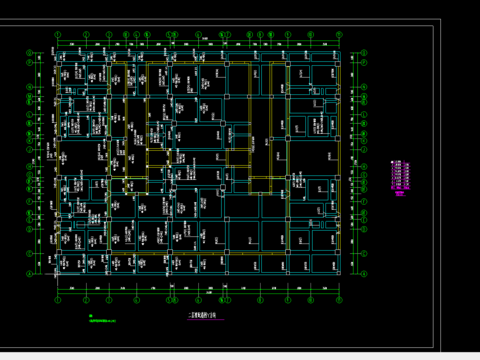Select the uppermost axis bubble in the right grid column
Screen dimensions: 480x360
coord(364,53)
